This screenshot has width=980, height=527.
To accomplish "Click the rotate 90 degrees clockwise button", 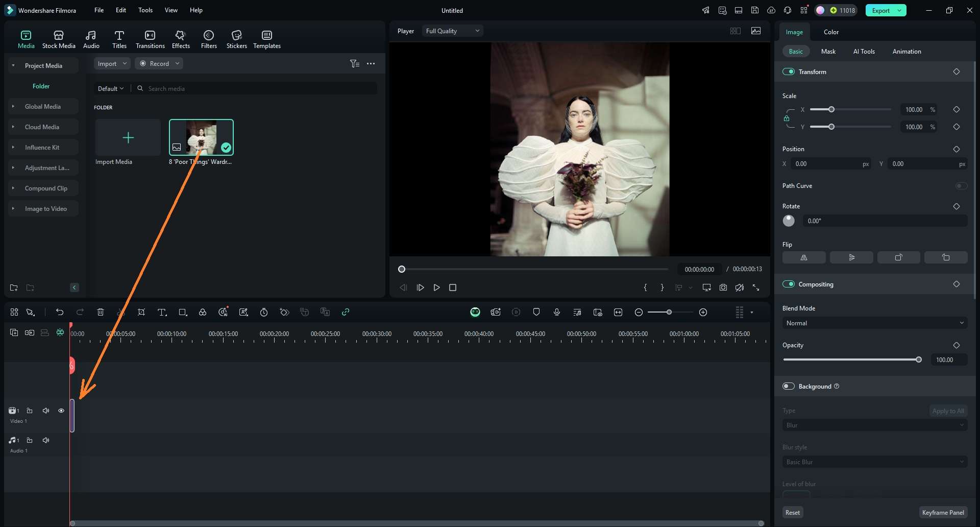I will click(x=899, y=257).
